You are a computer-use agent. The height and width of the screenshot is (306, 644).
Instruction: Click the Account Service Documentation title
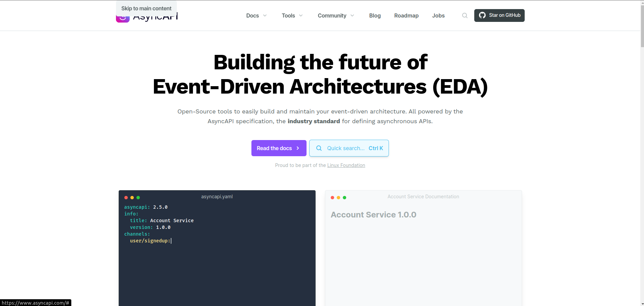423,197
